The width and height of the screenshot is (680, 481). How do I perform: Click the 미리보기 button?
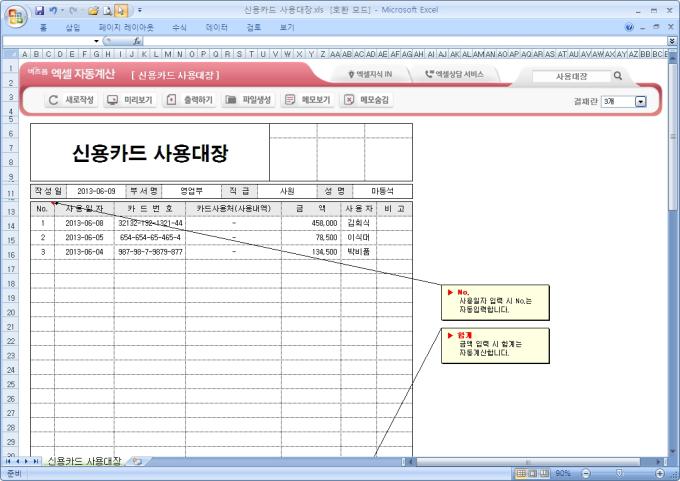coord(130,100)
